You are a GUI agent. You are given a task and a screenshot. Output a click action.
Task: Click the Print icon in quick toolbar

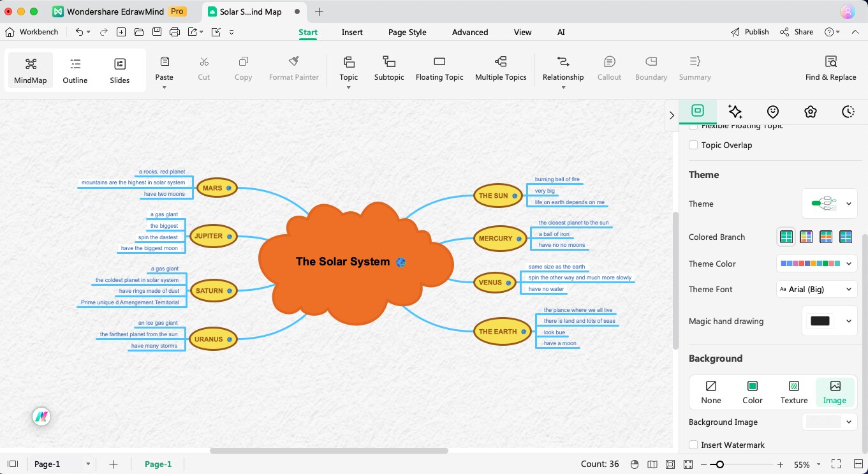pyautogui.click(x=175, y=32)
